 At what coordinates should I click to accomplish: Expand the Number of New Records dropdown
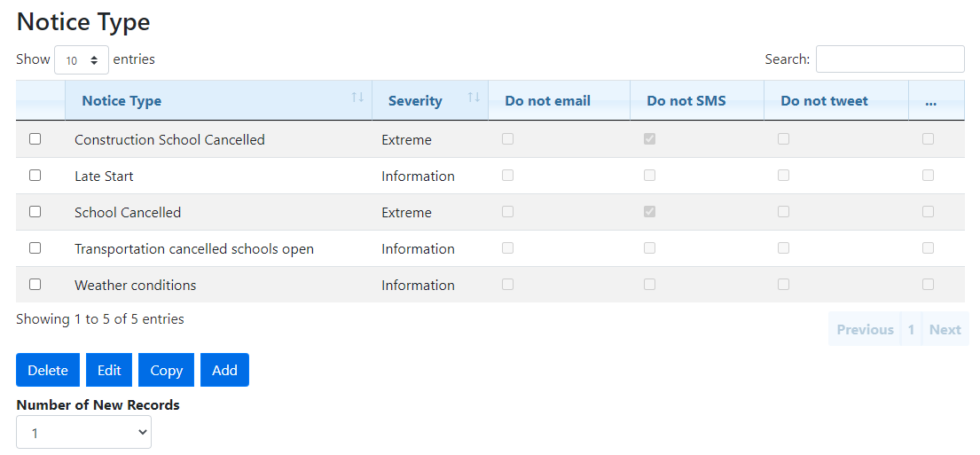point(84,433)
